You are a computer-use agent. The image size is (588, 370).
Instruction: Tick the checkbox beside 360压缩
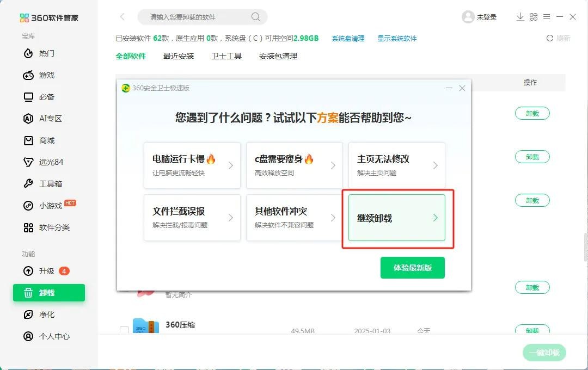click(x=124, y=330)
